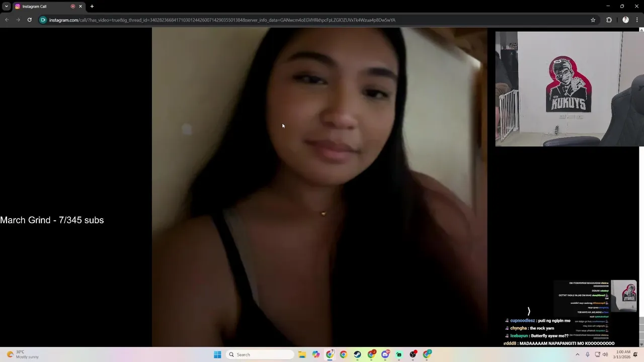Open Steam from the taskbar

tap(357, 354)
